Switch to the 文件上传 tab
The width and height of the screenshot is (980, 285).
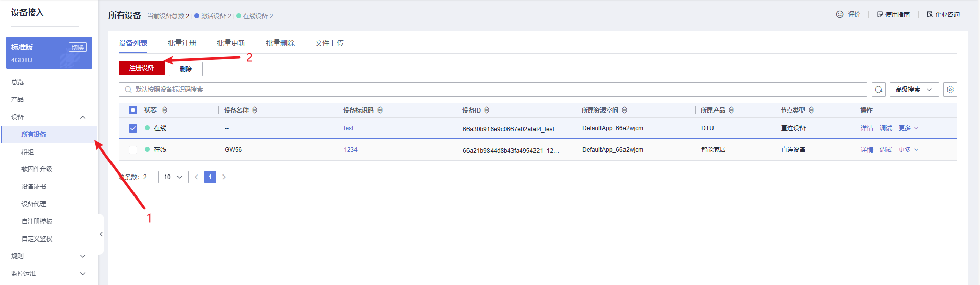(x=329, y=43)
